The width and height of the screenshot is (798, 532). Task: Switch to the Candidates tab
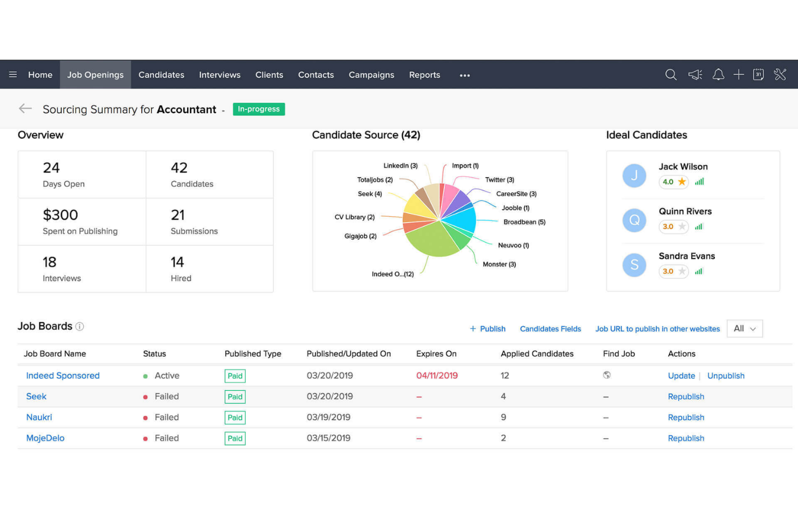click(161, 74)
